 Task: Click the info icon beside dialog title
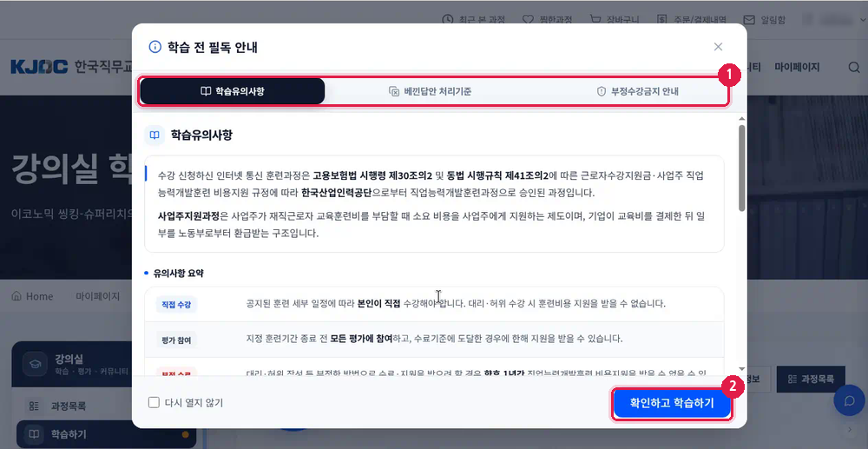(155, 47)
